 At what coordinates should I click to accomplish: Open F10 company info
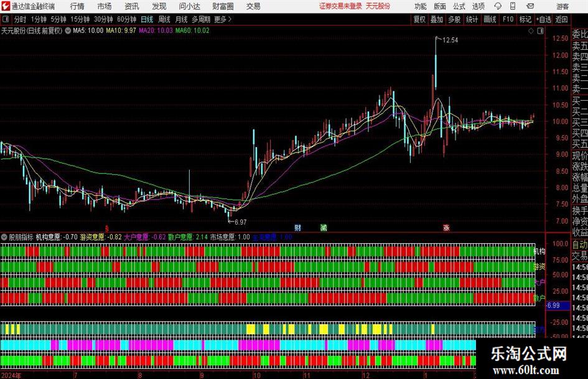coord(508,19)
